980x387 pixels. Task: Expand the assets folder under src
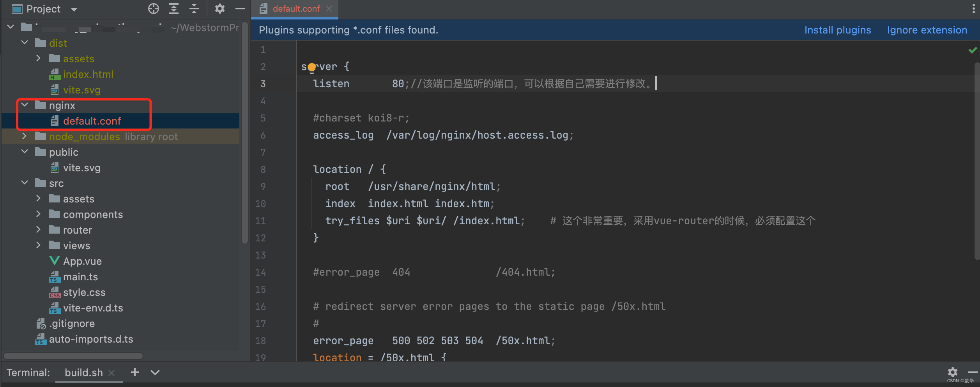[38, 199]
